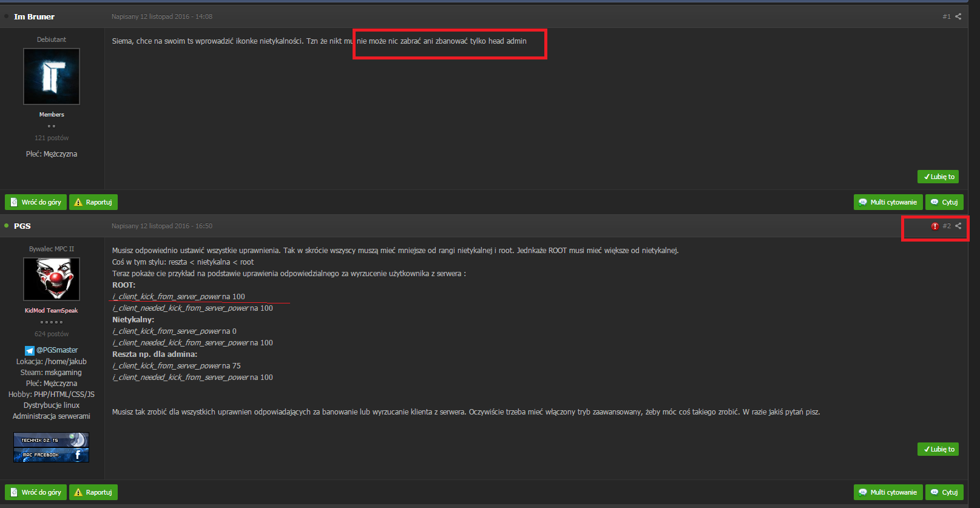Click 'Bywalec MPC II' rank title
The width and height of the screenshot is (980, 508).
point(52,249)
